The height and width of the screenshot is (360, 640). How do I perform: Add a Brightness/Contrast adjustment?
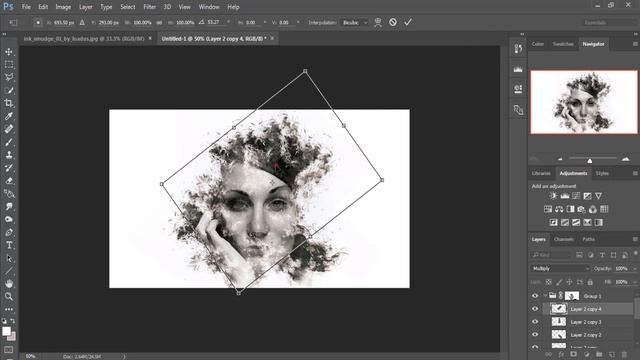point(553,196)
